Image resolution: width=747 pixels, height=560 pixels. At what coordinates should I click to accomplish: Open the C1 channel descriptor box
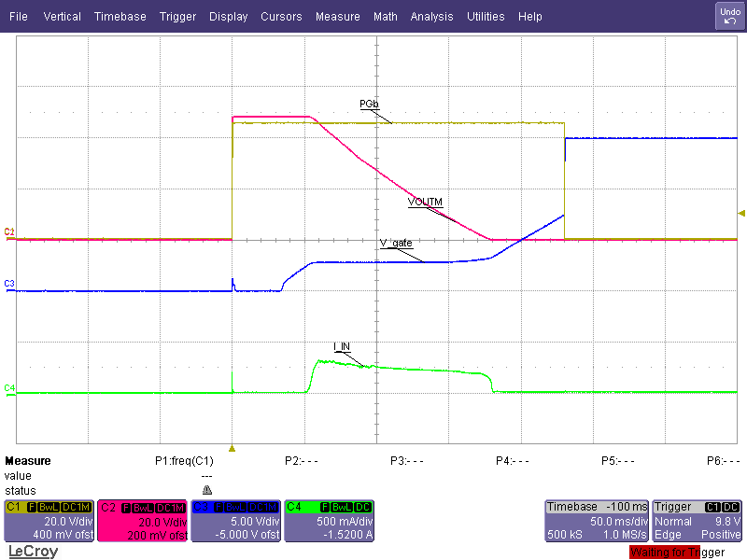(49, 520)
